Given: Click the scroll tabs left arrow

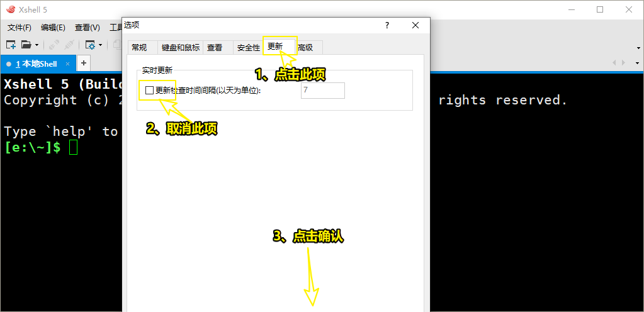Looking at the screenshot, I should pyautogui.click(x=614, y=63).
